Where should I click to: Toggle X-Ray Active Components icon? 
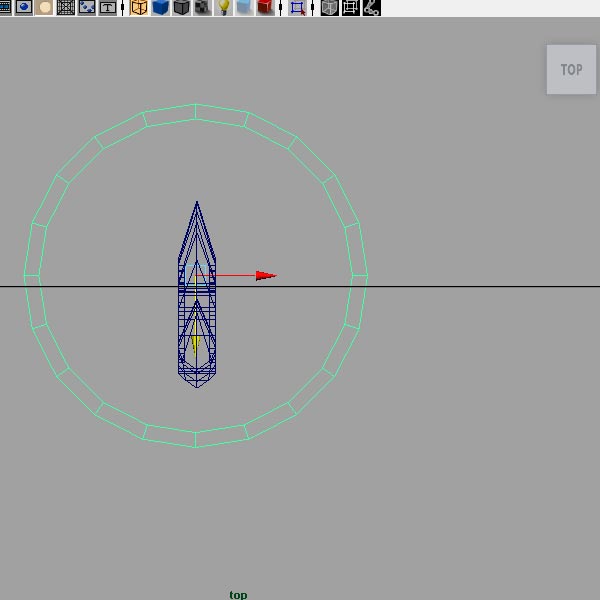[351, 7]
